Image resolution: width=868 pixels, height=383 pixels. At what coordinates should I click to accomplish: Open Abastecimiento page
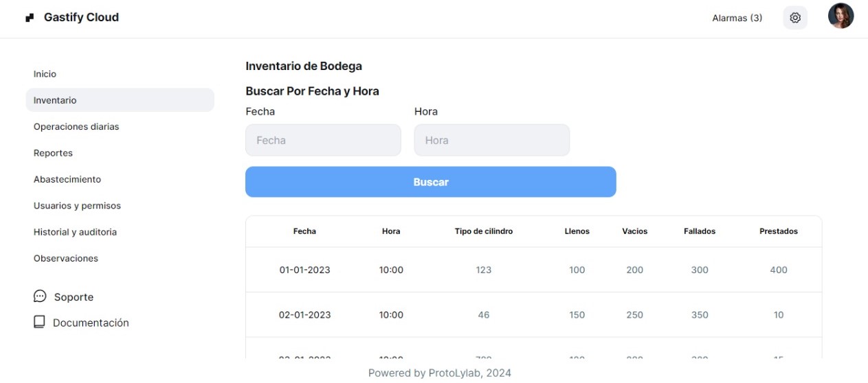click(x=67, y=179)
